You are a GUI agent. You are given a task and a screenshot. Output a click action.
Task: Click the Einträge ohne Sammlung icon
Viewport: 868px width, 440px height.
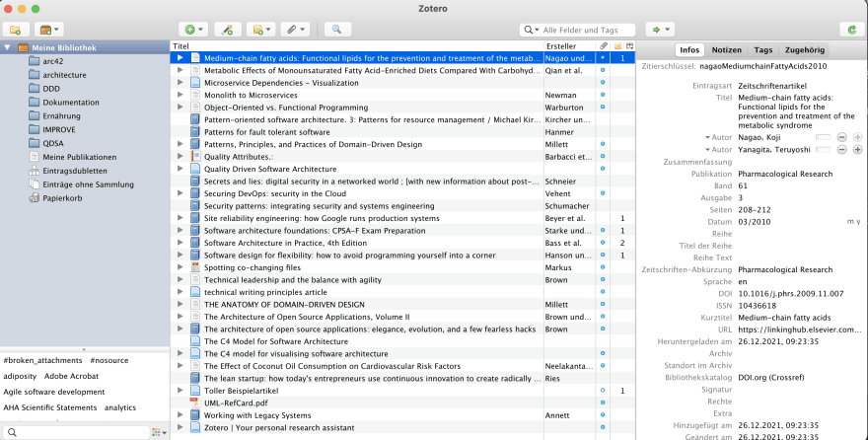[x=35, y=184]
